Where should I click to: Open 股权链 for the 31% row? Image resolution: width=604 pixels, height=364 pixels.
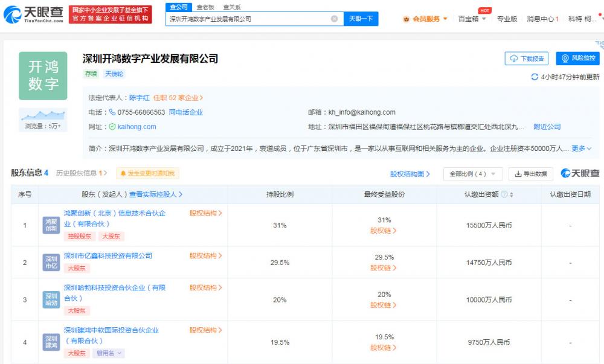(384, 231)
